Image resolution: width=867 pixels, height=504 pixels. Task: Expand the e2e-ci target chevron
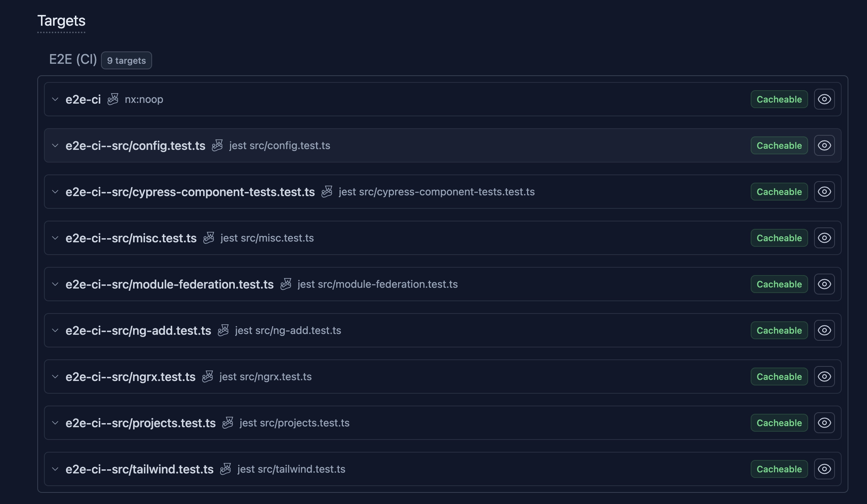[55, 99]
